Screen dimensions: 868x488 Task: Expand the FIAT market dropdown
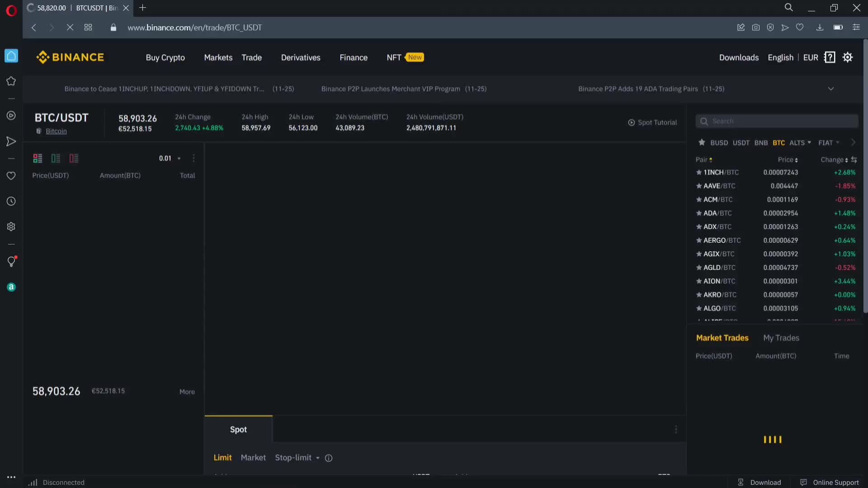[x=829, y=142]
